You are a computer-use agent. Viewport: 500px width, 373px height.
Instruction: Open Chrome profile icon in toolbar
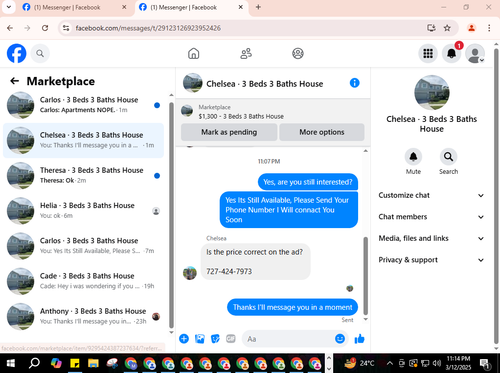(472, 28)
